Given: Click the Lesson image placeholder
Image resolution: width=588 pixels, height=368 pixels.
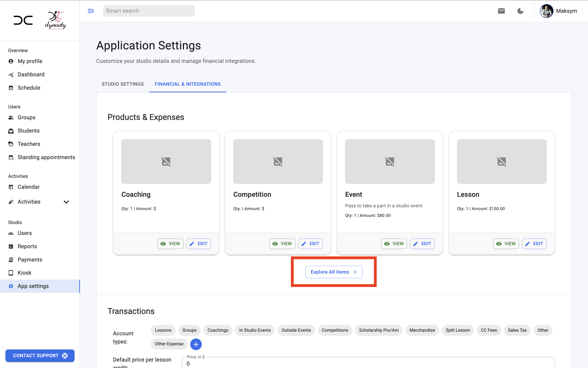Looking at the screenshot, I should tap(502, 161).
